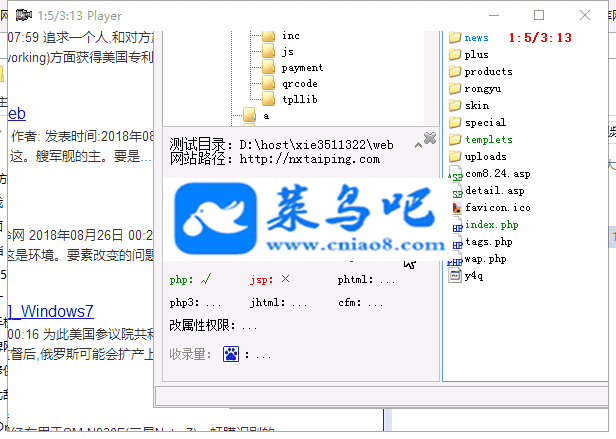Maximize the Player window
Screen dimensions: 616x439
pos(539,15)
